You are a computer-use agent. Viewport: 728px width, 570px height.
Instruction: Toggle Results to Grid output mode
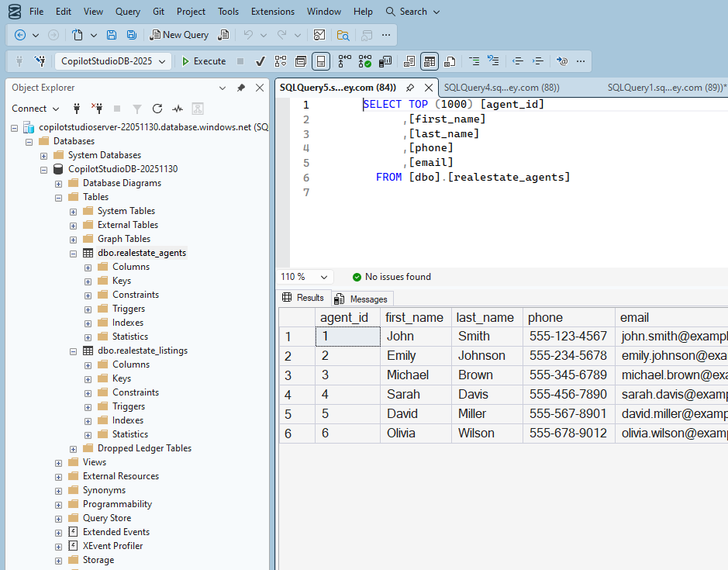tap(430, 61)
